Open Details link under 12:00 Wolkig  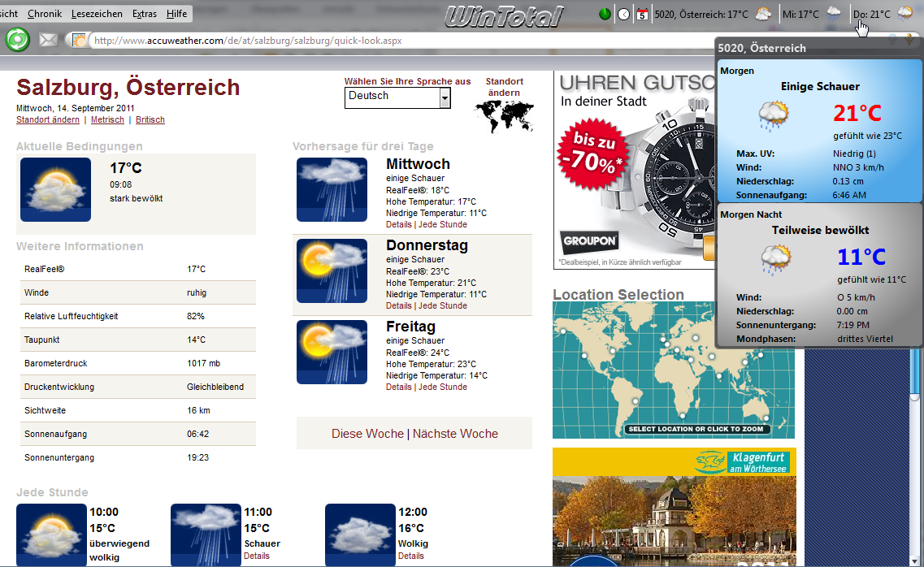point(410,556)
